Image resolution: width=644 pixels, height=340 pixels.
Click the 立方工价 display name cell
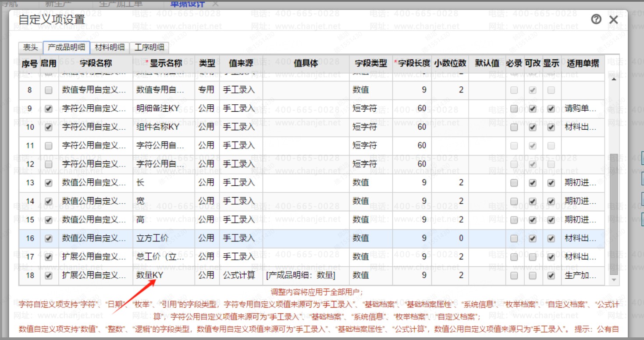pos(164,238)
